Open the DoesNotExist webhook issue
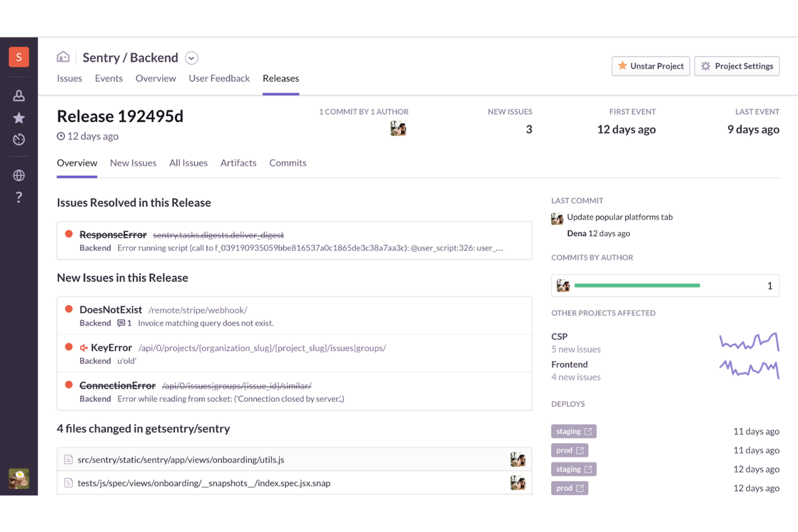This screenshot has height=532, width=798. (x=111, y=309)
